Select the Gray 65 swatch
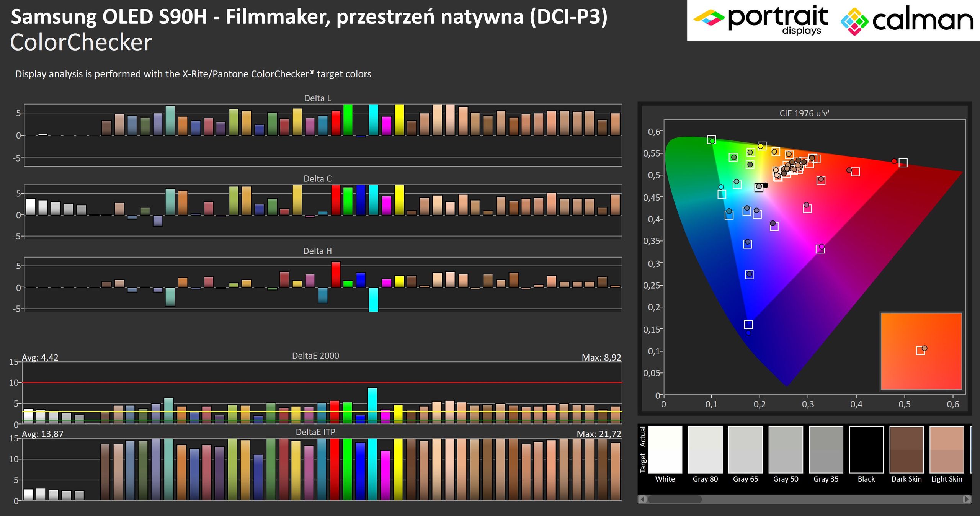980x516 pixels. (745, 449)
